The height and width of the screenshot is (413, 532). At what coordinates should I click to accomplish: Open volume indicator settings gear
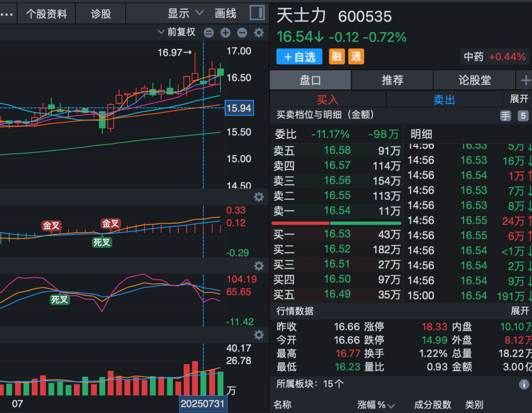(x=259, y=335)
